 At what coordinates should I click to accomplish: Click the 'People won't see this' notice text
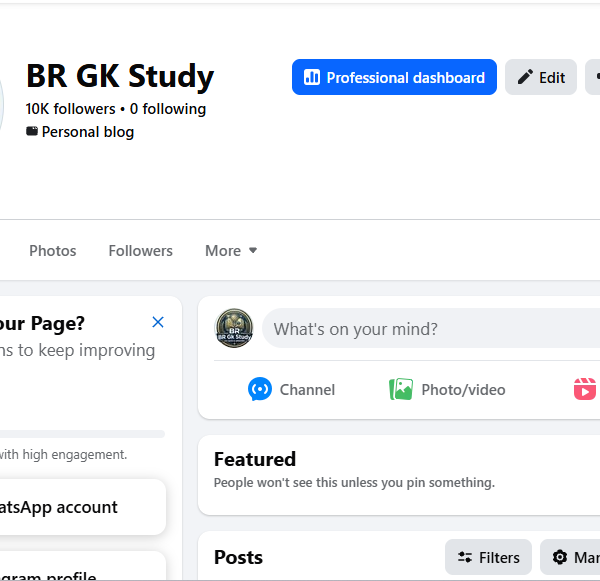pyautogui.click(x=354, y=483)
